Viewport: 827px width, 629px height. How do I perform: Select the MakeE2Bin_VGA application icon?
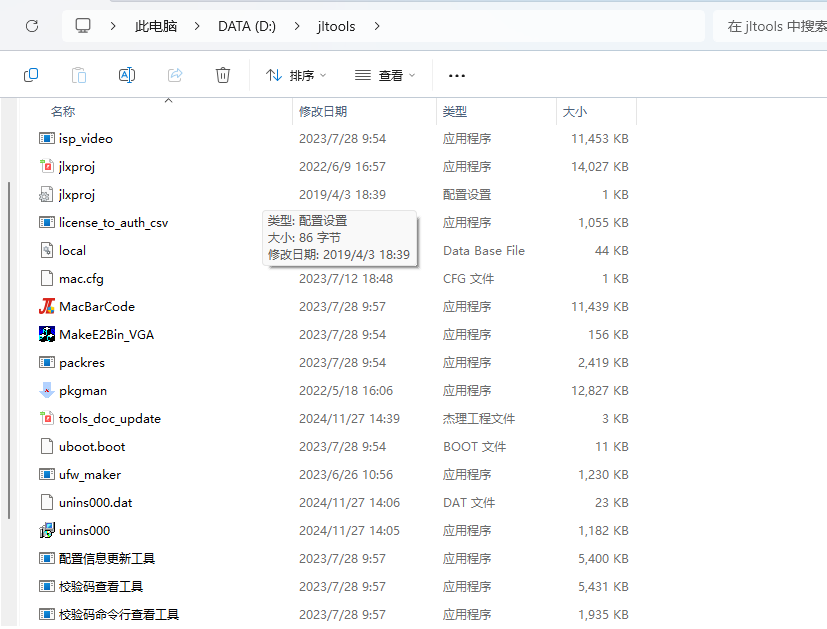pyautogui.click(x=47, y=334)
